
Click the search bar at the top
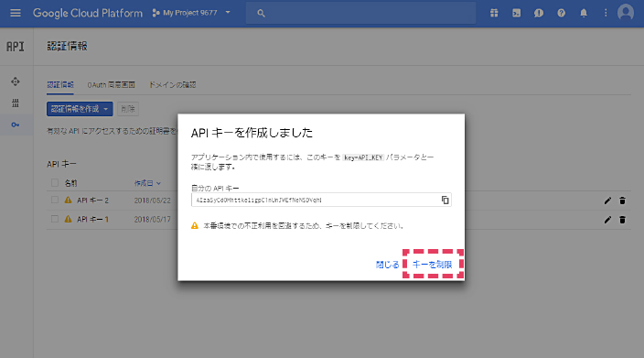click(360, 13)
